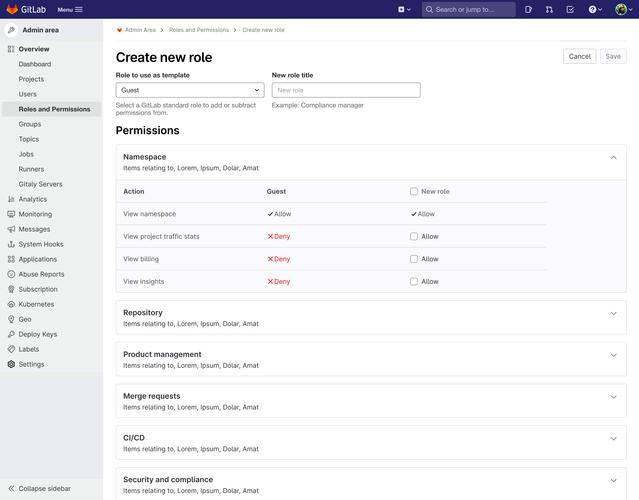The width and height of the screenshot is (639, 500).
Task: Click the System Hooks anchor icon
Action: tap(11, 244)
